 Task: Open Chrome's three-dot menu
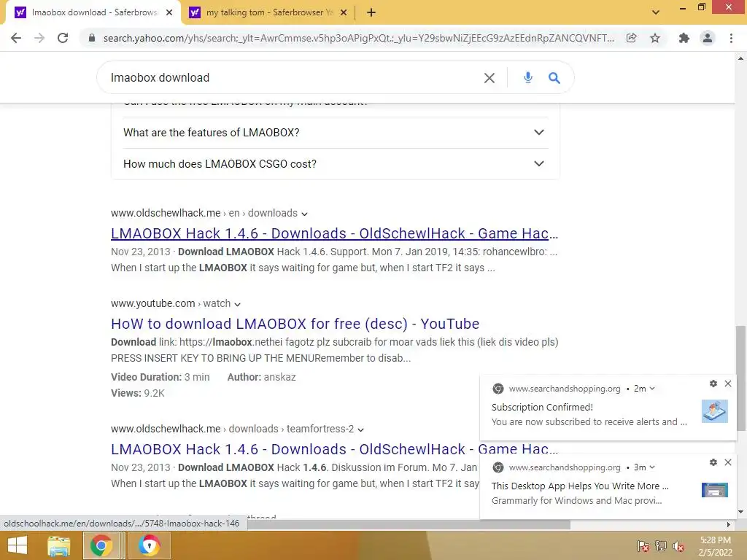click(731, 38)
